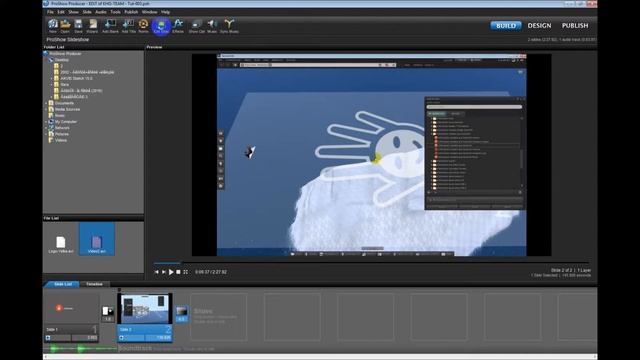Click the preview progress seek bar
The width and height of the screenshot is (640, 360).
tap(371, 263)
